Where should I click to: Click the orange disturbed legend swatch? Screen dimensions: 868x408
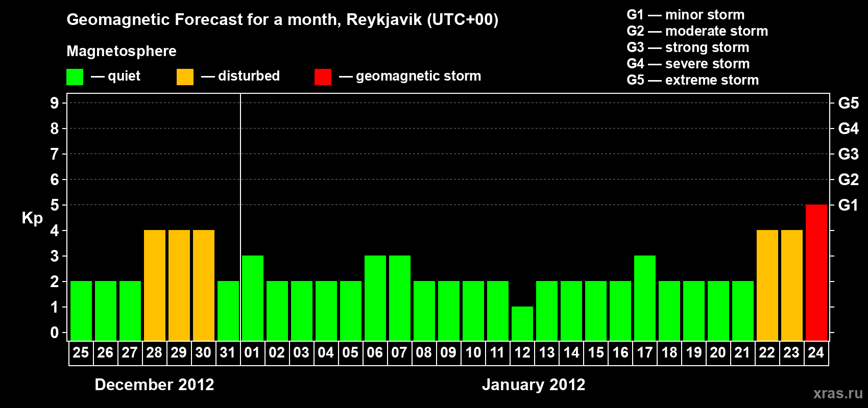(x=185, y=77)
